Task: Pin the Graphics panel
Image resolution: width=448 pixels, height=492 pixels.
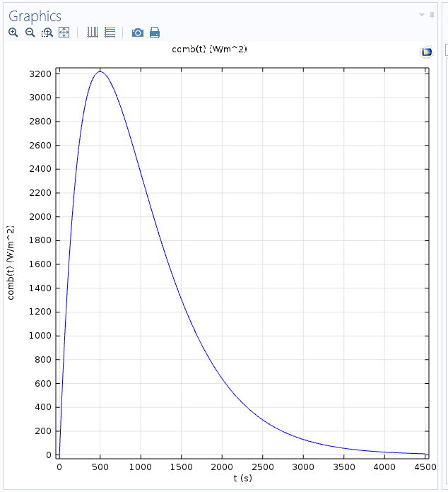Action: click(x=432, y=15)
